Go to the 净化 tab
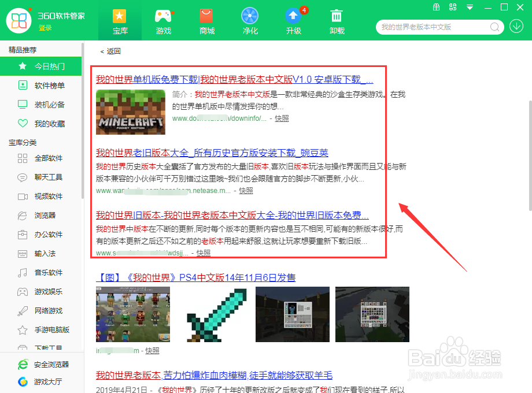 tap(250, 21)
